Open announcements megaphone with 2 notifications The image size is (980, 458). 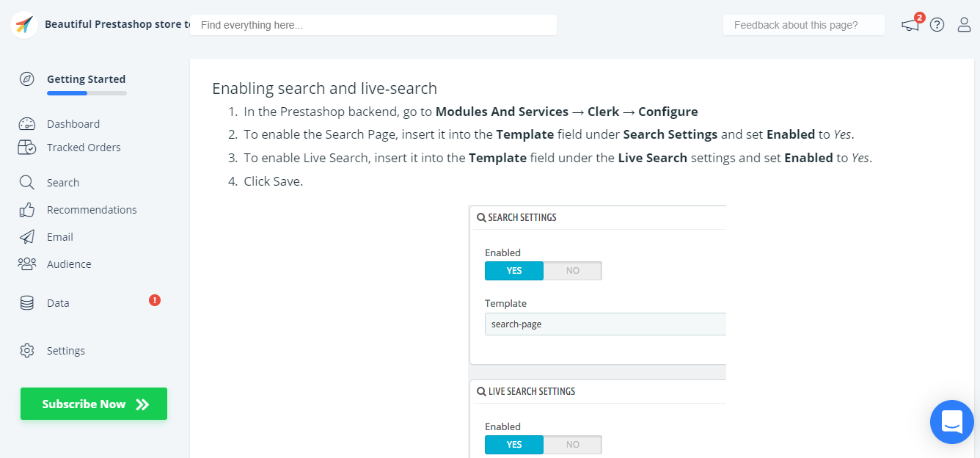(910, 25)
